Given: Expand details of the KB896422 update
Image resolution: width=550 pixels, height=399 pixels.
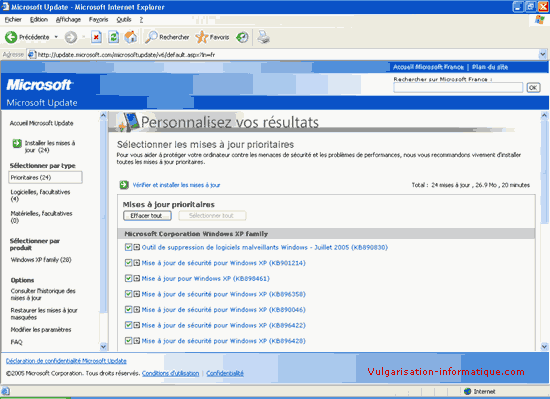Looking at the screenshot, I should click(x=137, y=325).
